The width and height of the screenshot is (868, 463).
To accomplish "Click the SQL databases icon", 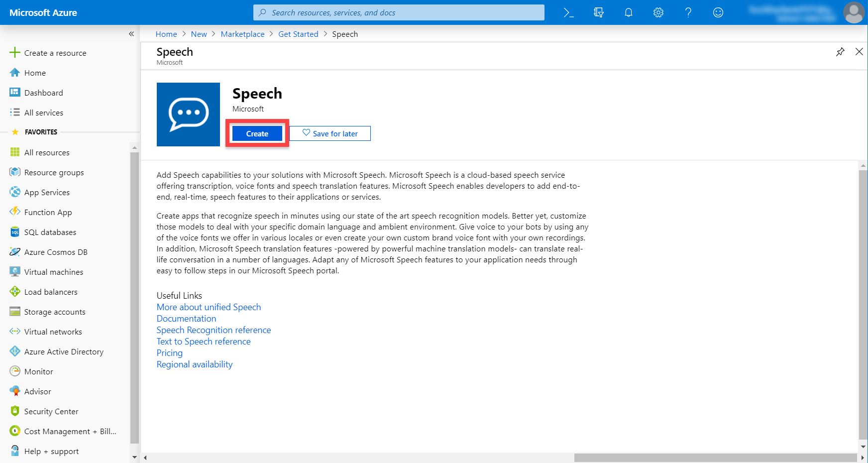I will coord(15,232).
